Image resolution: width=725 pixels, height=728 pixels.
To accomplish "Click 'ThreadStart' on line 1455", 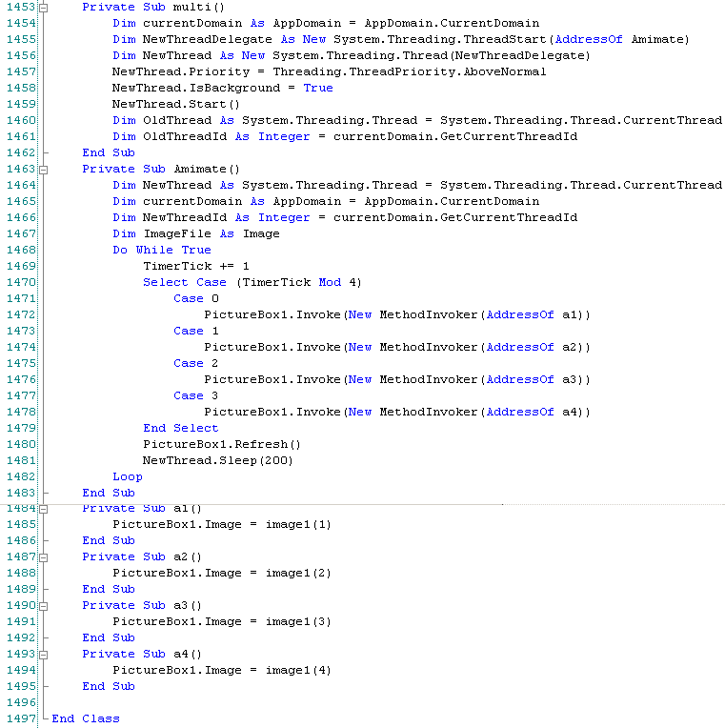I will point(505,39).
